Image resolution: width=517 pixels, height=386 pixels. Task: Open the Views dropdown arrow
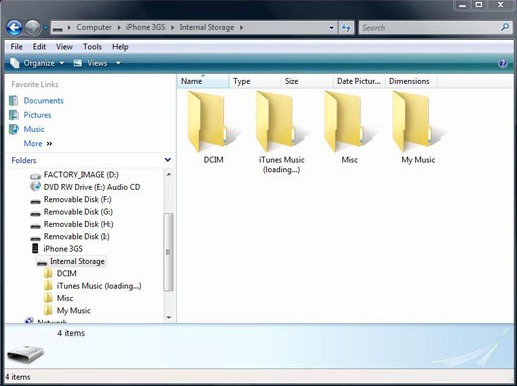coord(118,63)
